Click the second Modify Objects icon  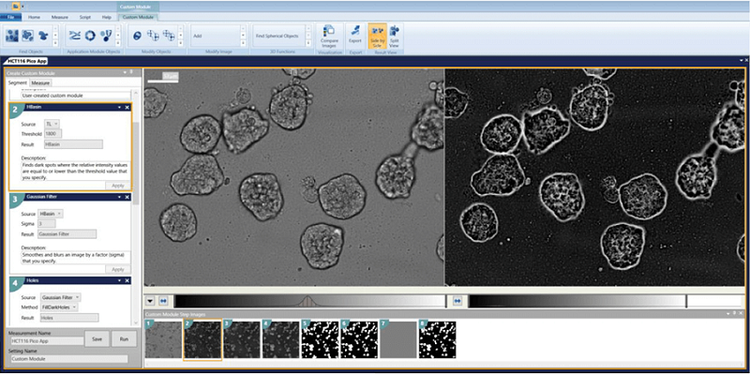pos(153,35)
